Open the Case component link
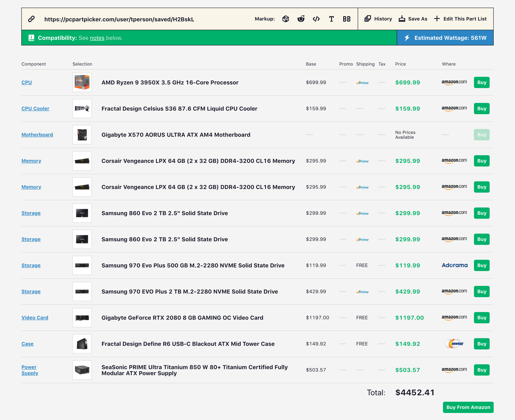 pyautogui.click(x=27, y=344)
